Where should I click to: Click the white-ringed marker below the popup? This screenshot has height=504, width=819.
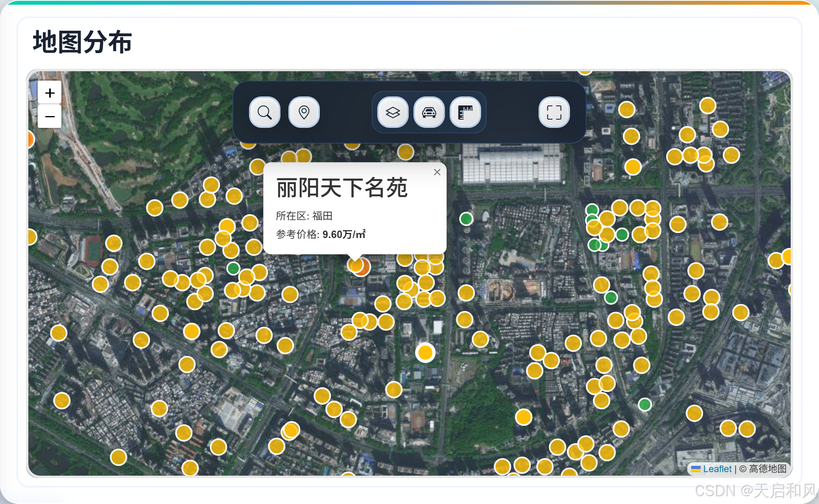[425, 353]
